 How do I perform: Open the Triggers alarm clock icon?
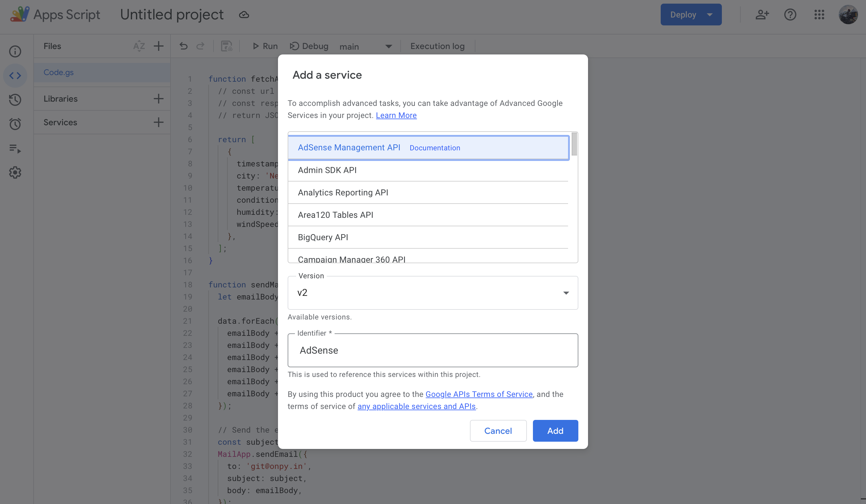click(x=15, y=124)
